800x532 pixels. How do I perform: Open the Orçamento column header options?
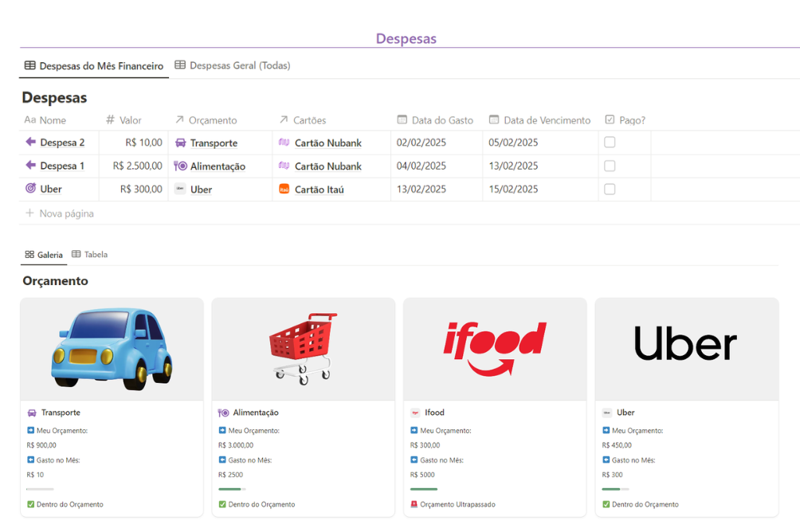pyautogui.click(x=212, y=120)
